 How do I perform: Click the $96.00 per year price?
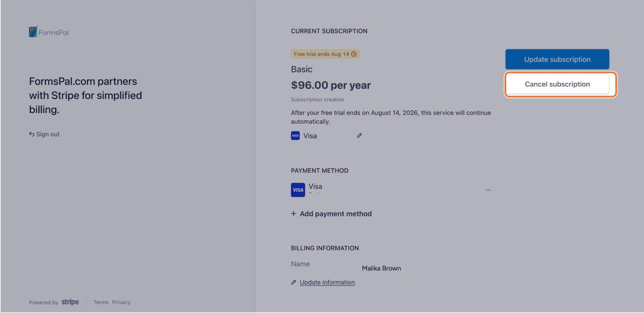tap(331, 85)
